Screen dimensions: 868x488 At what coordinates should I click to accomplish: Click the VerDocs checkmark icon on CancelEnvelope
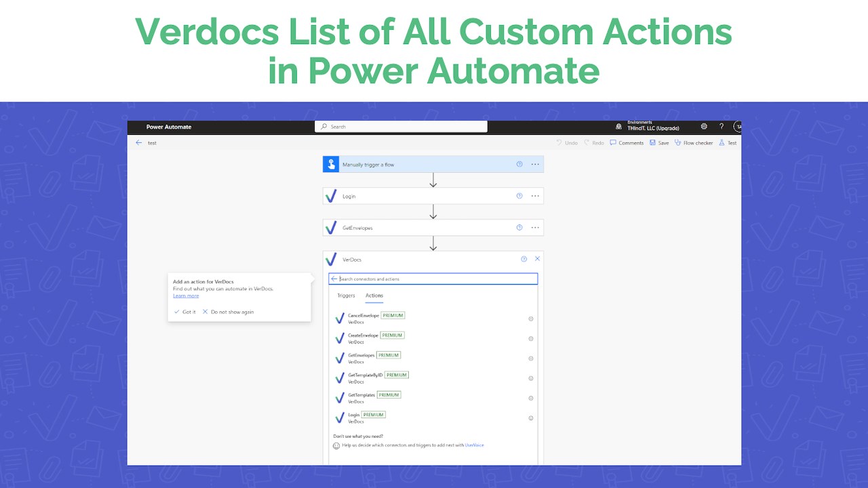(340, 319)
